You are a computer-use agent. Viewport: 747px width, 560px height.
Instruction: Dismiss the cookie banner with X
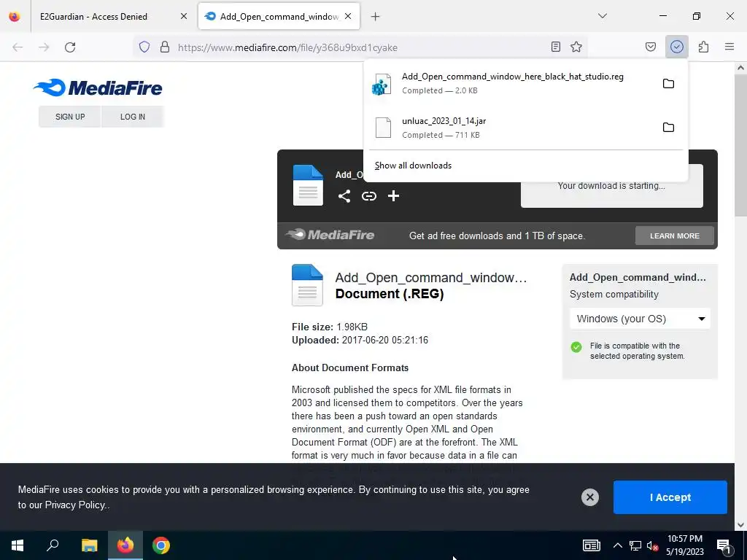coord(589,497)
